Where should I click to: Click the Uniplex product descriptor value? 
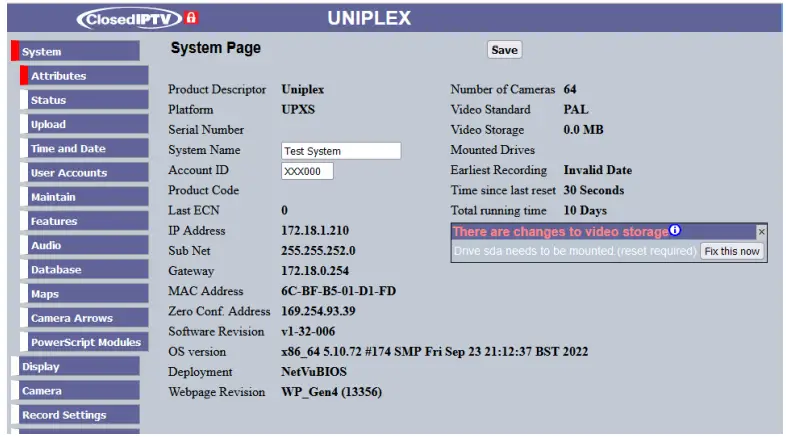coord(302,89)
